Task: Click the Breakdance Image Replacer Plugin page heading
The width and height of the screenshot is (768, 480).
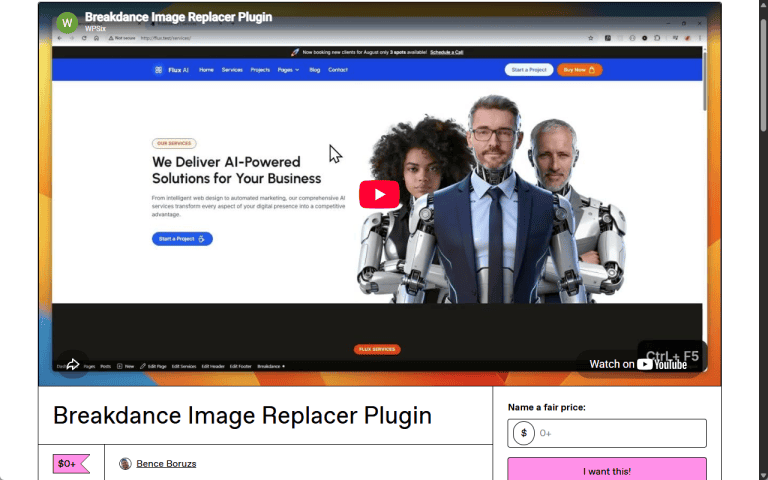Action: 242,415
